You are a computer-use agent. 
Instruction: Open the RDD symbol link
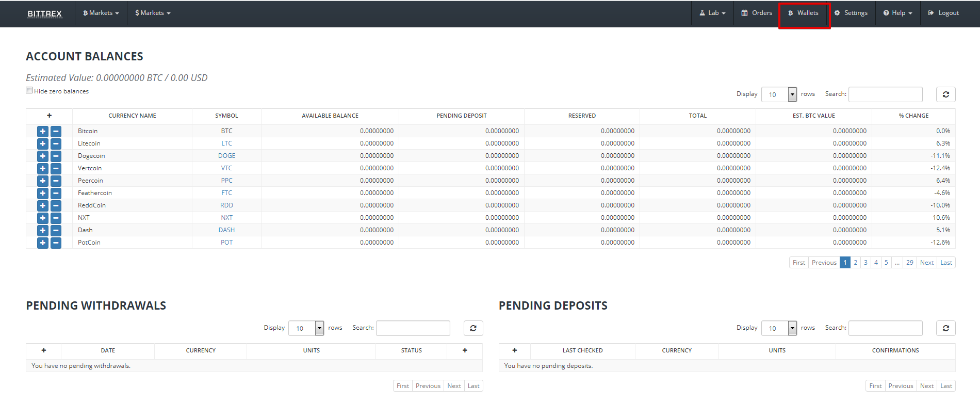click(x=226, y=205)
